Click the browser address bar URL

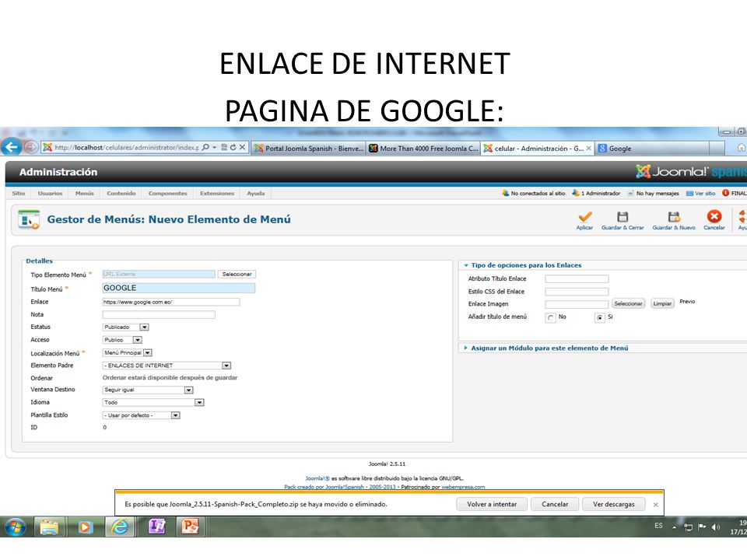[x=127, y=148]
